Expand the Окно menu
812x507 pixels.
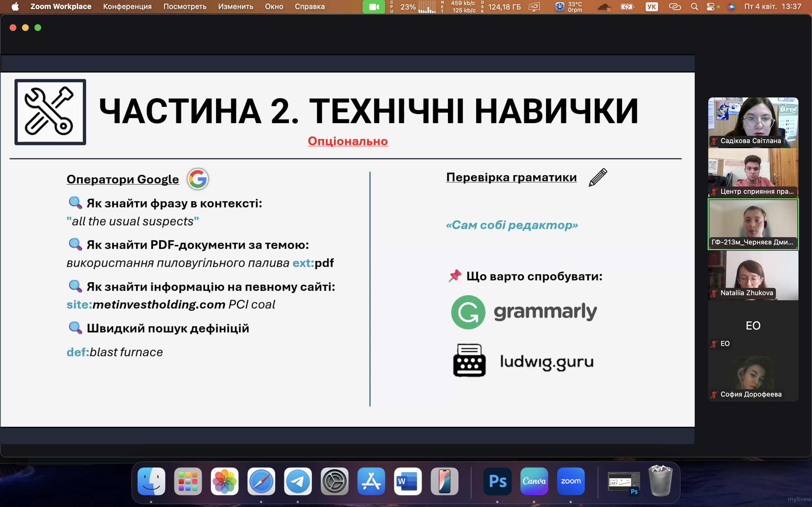point(274,7)
